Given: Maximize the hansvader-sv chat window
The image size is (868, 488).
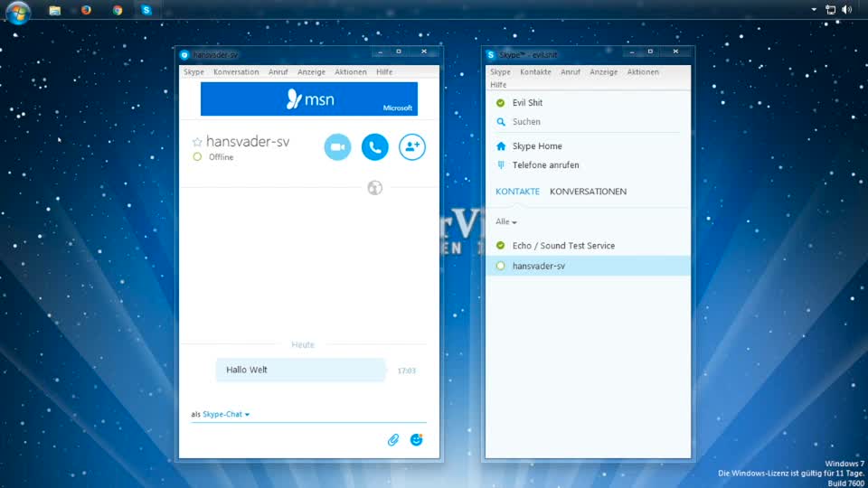Looking at the screenshot, I should (x=399, y=52).
